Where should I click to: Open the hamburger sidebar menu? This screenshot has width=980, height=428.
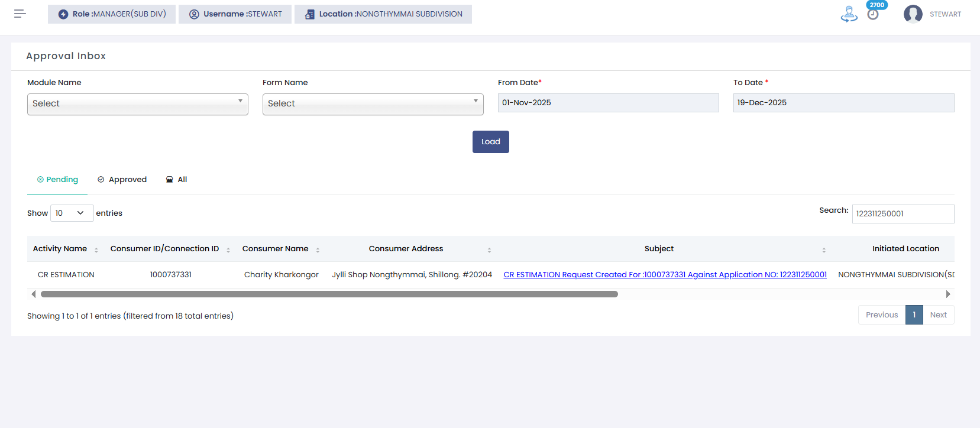20,14
